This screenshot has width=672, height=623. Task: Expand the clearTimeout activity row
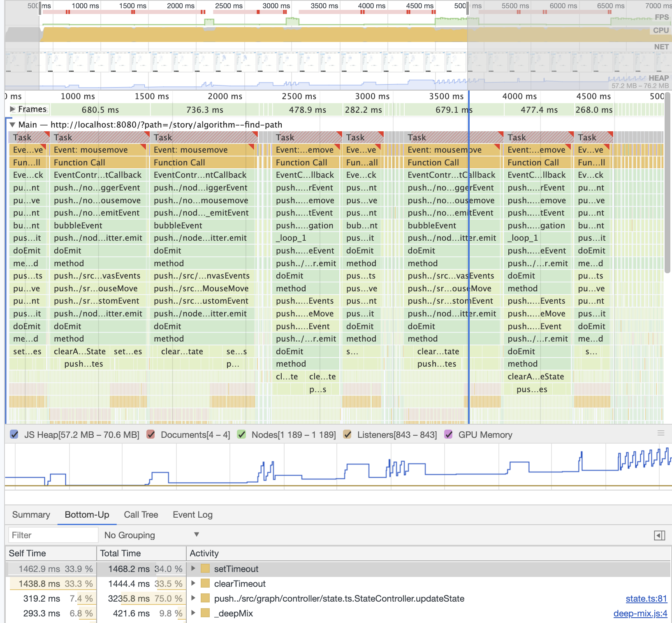point(193,583)
